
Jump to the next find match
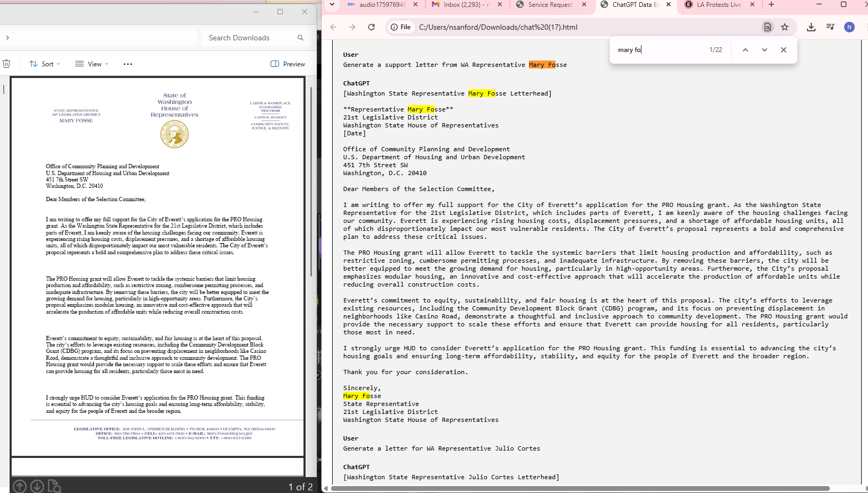click(764, 50)
